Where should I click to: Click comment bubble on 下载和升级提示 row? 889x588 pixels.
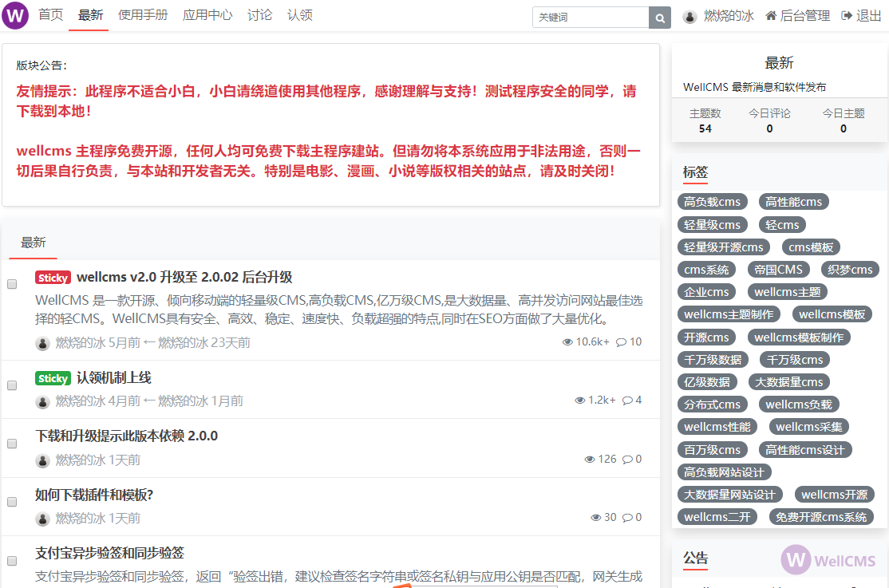[627, 460]
